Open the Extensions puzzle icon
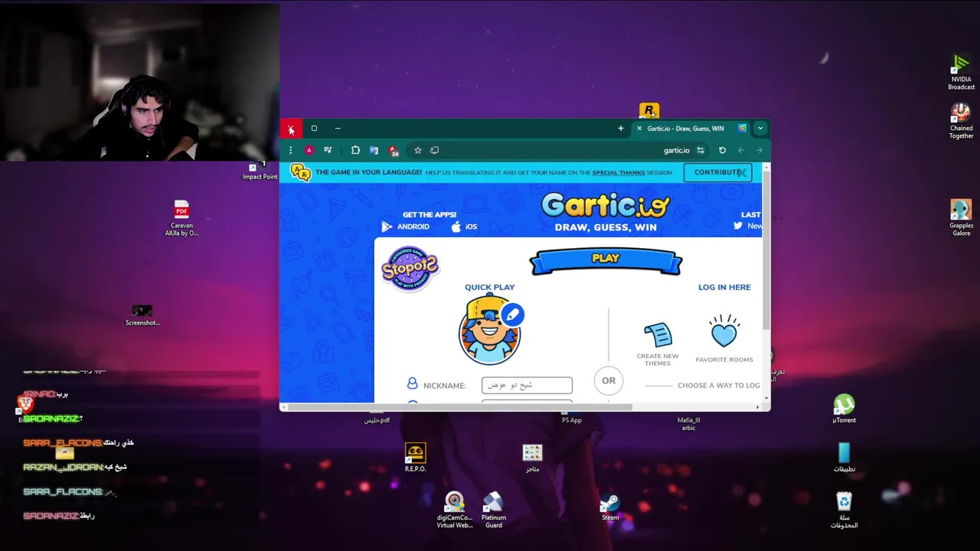The image size is (980, 551). pos(355,150)
